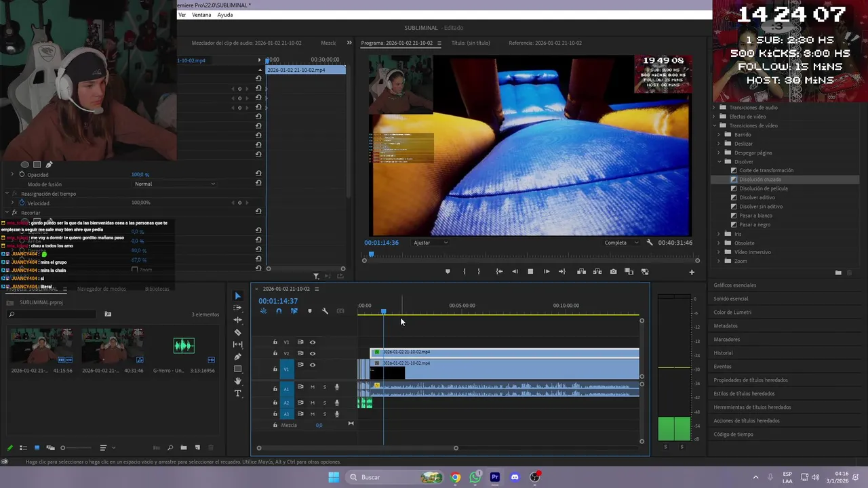Click the Project panel thumbnail size slider

pyautogui.click(x=76, y=448)
